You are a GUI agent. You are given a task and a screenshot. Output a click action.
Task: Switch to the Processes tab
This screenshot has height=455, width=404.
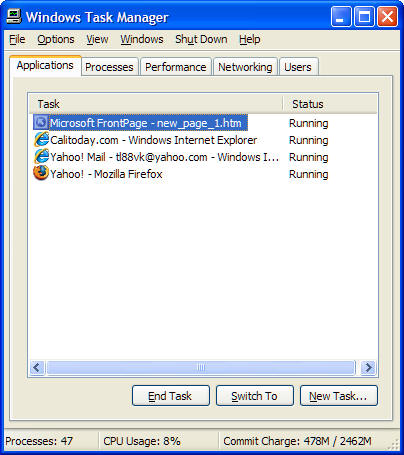click(109, 67)
